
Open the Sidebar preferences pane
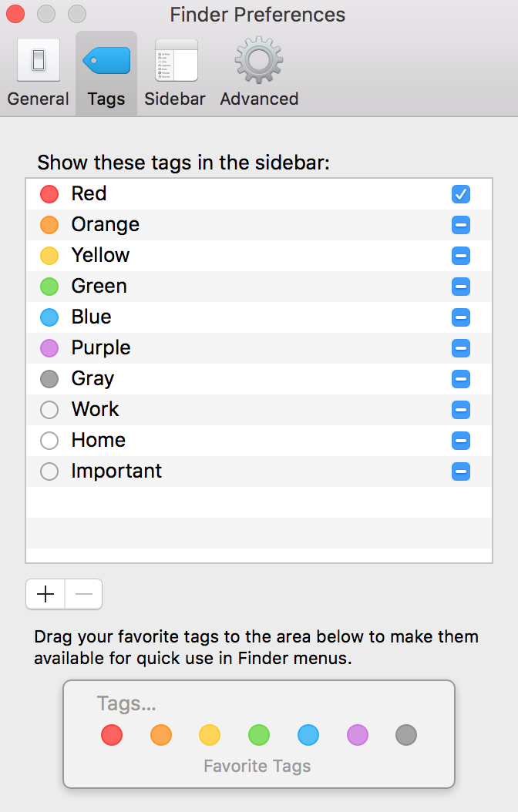(x=175, y=73)
